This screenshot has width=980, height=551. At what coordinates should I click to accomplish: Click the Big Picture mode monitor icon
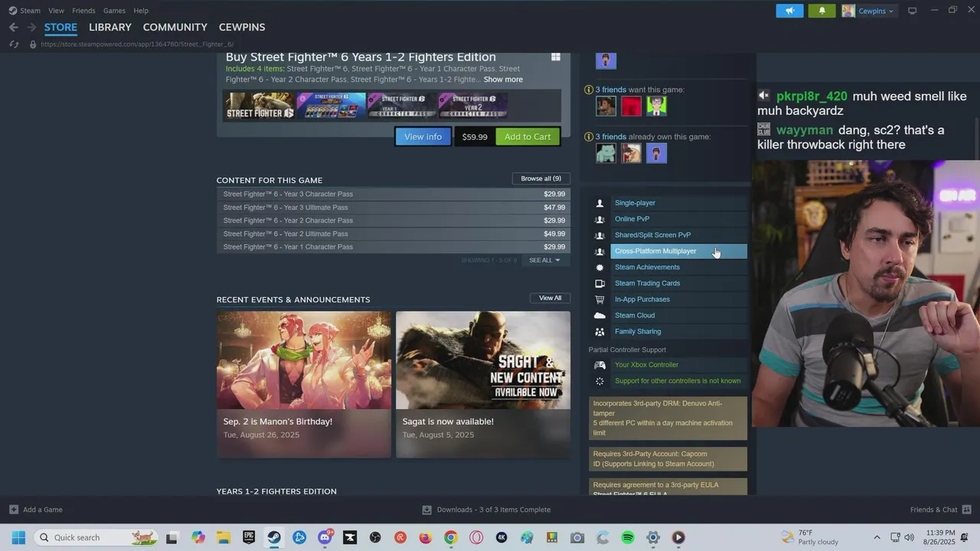click(912, 11)
